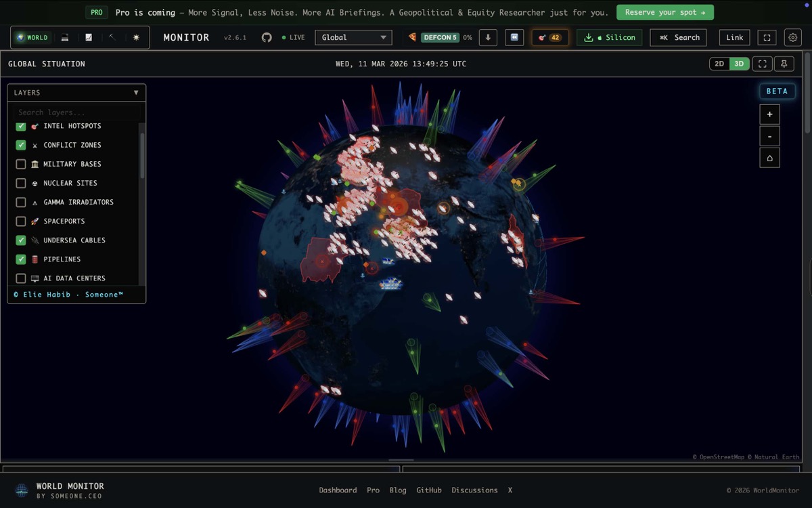Click the WORLD tab in the toolbar
The width and height of the screenshot is (812, 508).
[32, 37]
